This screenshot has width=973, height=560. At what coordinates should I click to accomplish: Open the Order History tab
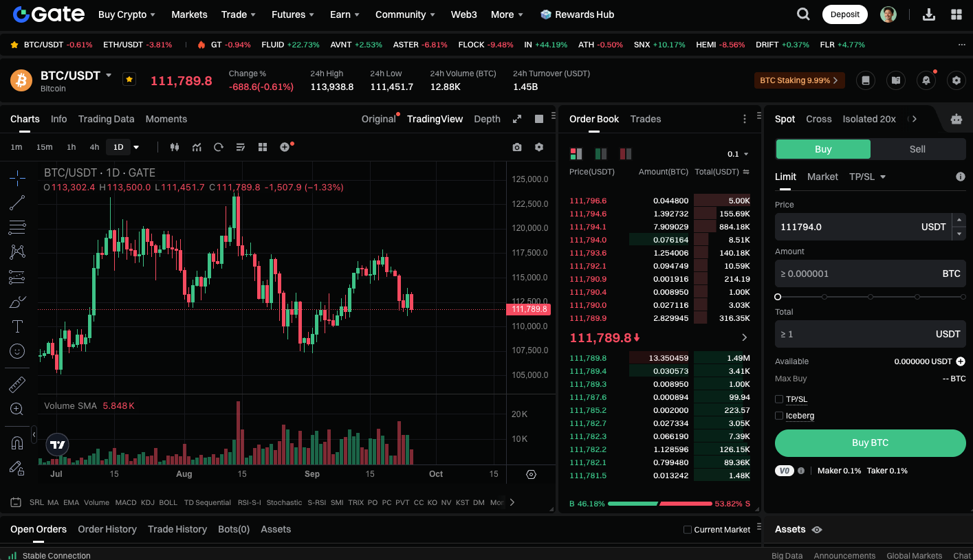pyautogui.click(x=107, y=529)
